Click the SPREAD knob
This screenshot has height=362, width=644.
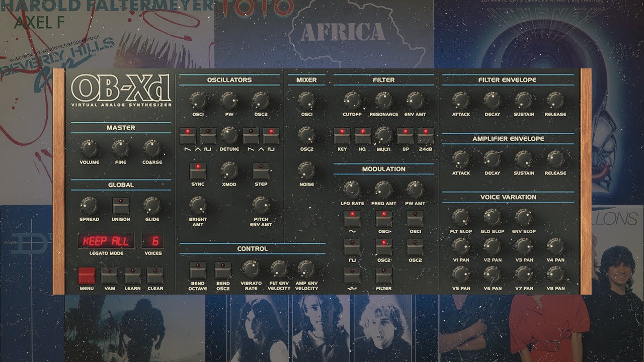(89, 205)
